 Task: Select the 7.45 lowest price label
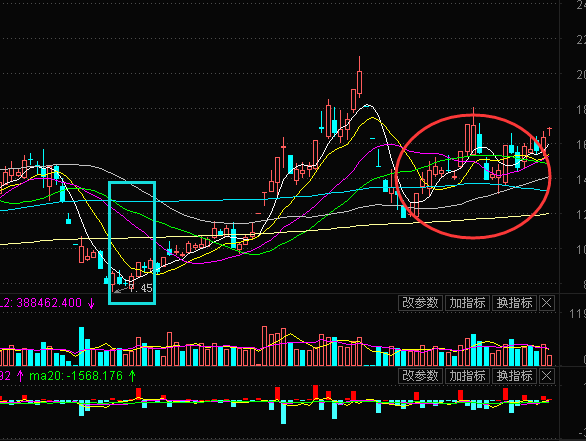pos(141,288)
